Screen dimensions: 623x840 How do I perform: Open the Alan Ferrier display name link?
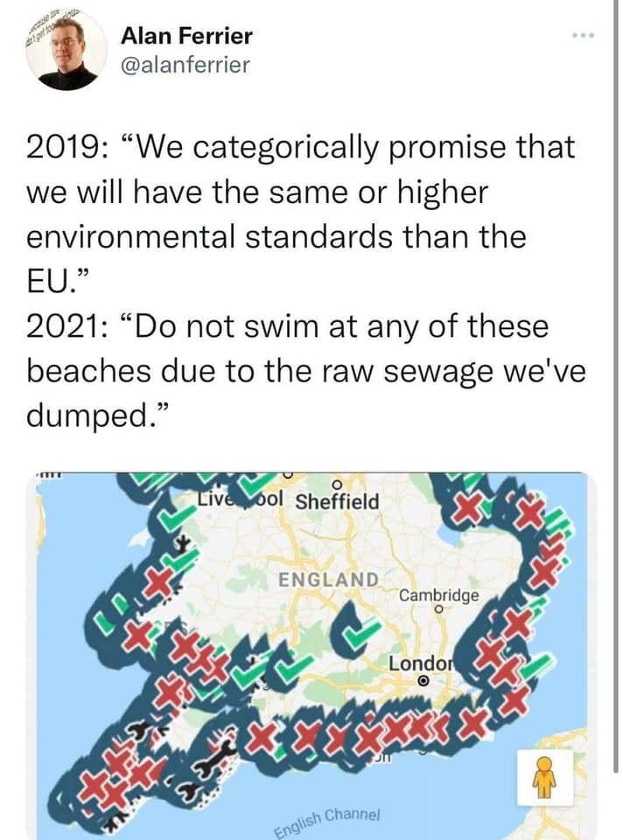click(x=187, y=36)
